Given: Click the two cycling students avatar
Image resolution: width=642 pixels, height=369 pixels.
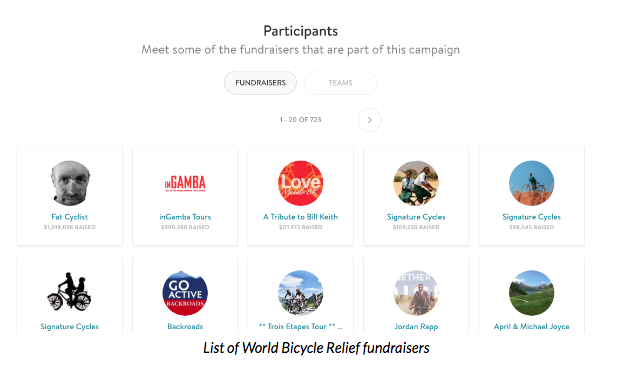Looking at the screenshot, I should coord(416,183).
